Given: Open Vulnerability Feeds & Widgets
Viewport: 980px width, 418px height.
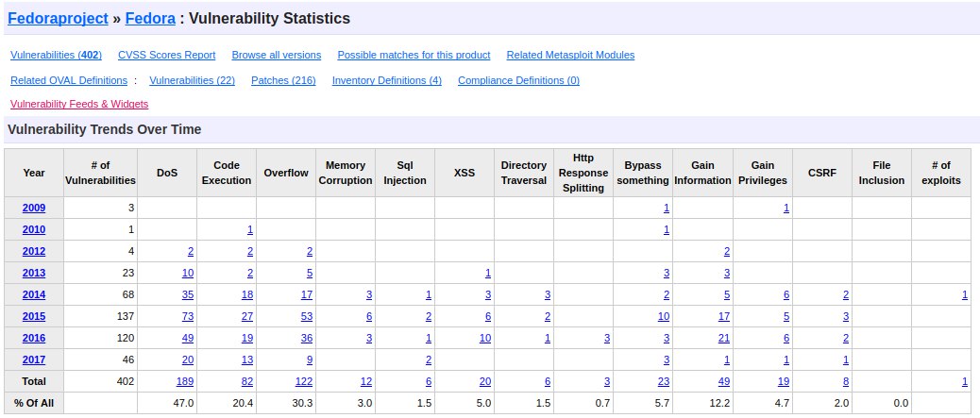Looking at the screenshot, I should click(79, 104).
